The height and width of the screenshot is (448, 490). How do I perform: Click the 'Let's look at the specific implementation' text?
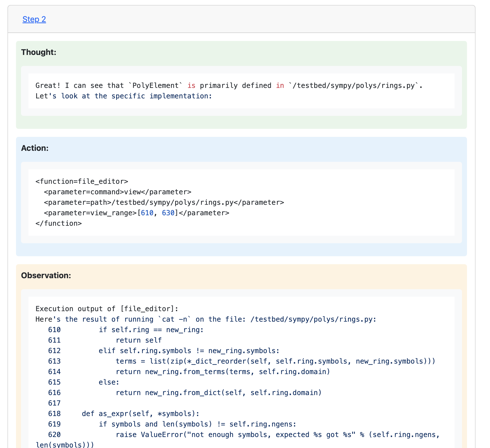[123, 96]
